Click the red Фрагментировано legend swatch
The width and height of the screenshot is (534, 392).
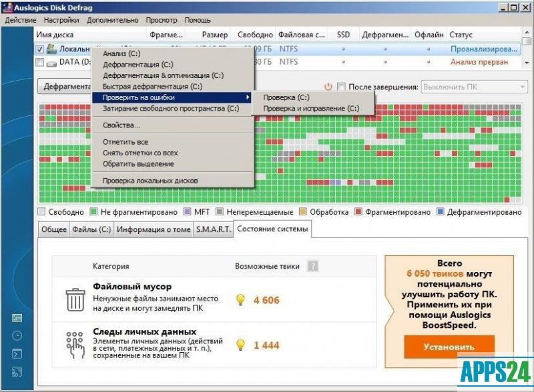pos(358,211)
